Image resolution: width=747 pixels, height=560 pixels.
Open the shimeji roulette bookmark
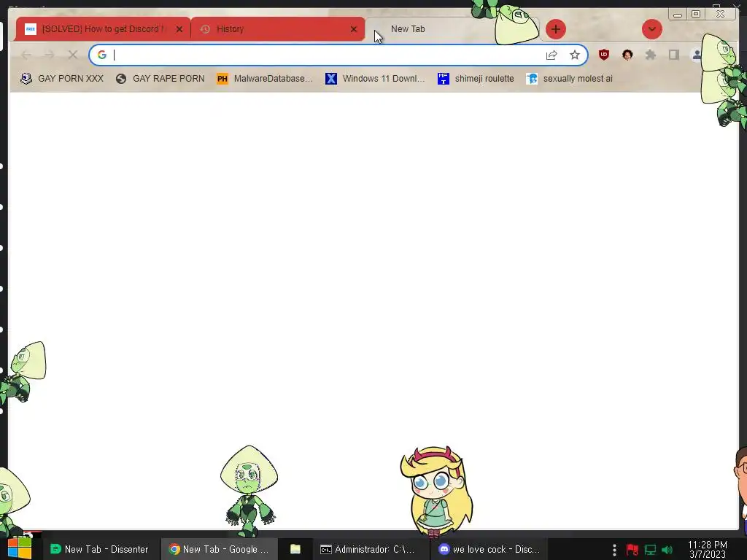[x=476, y=79]
